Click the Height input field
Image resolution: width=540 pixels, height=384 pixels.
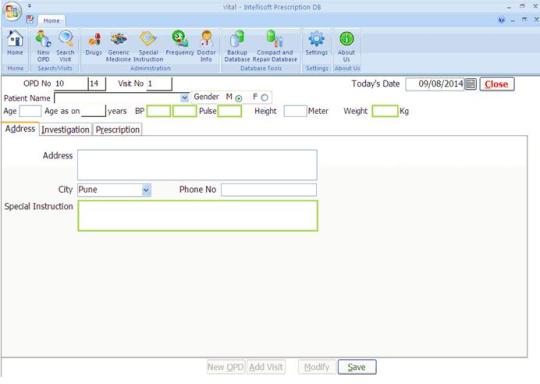pyautogui.click(x=295, y=111)
